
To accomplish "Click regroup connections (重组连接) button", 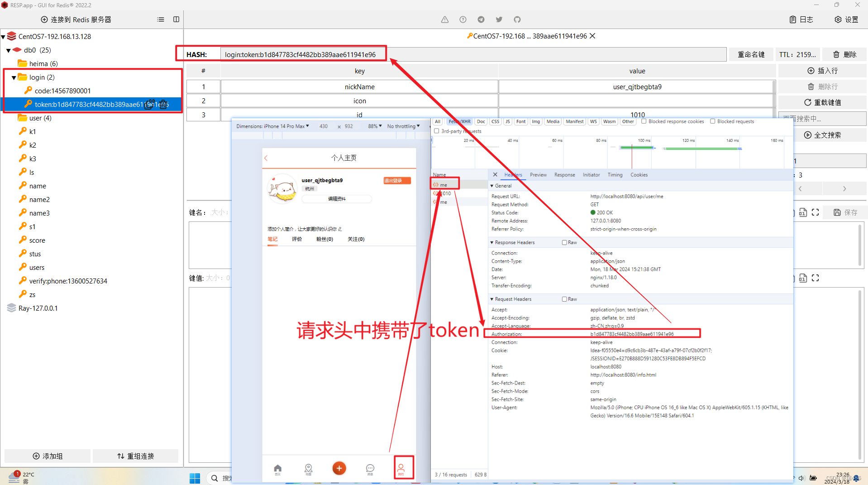I will (135, 456).
